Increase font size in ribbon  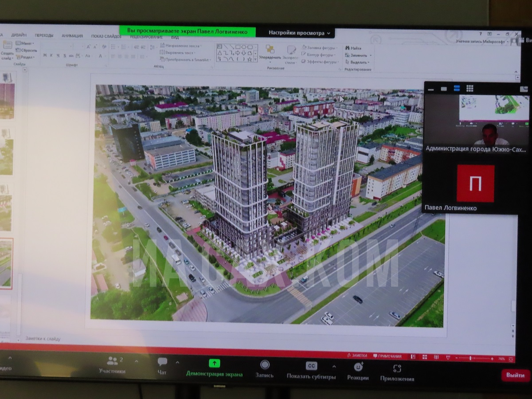(x=89, y=47)
